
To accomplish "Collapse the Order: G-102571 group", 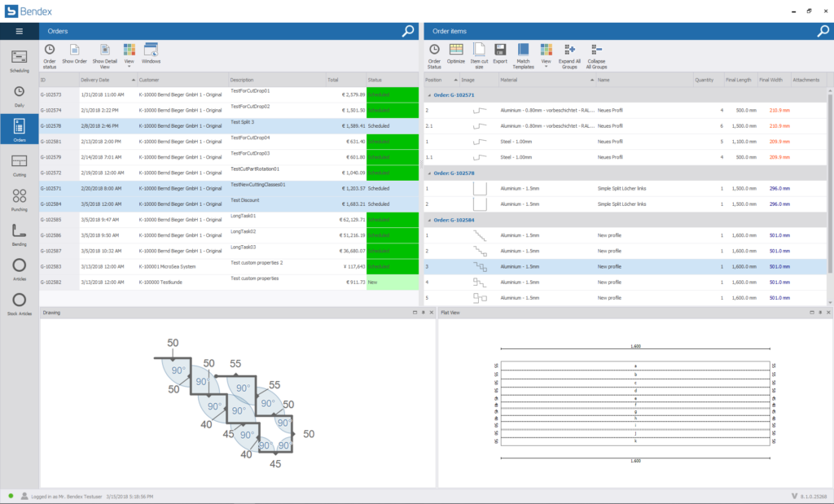I will [x=428, y=94].
